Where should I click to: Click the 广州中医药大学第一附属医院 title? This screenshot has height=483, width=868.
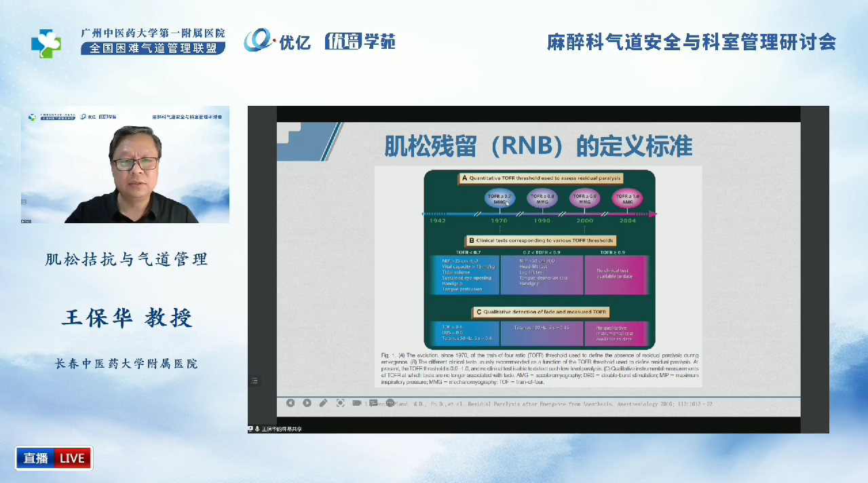pos(153,33)
